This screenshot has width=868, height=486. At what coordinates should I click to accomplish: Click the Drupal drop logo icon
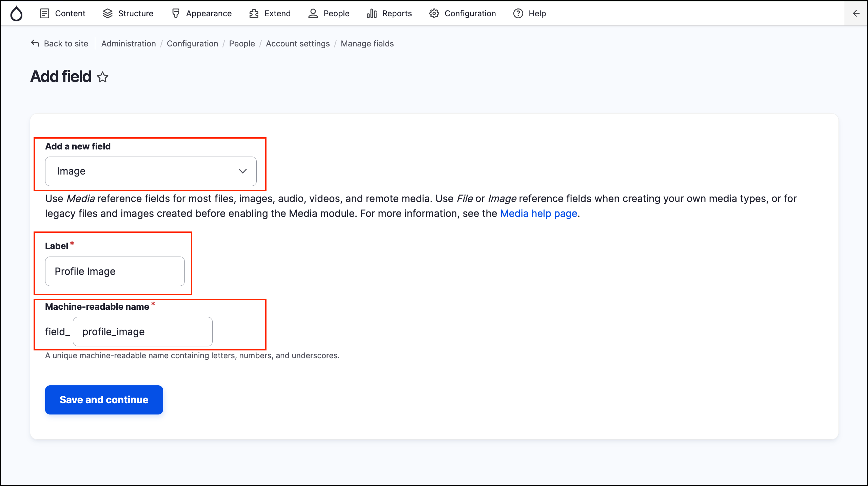pos(16,14)
